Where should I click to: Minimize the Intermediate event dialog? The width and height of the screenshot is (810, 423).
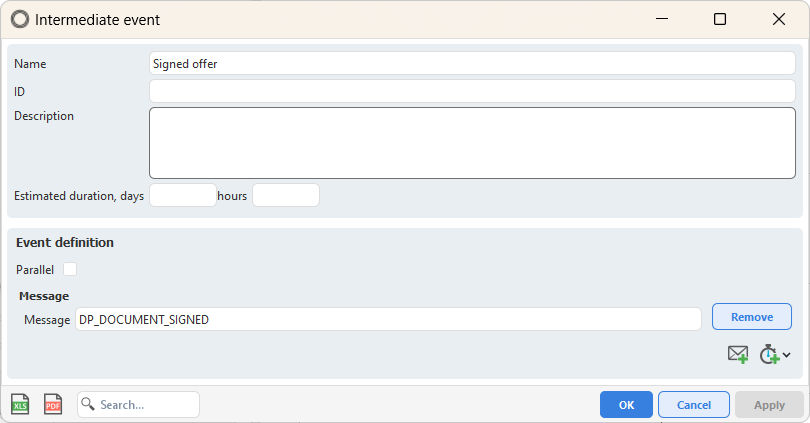pos(662,19)
